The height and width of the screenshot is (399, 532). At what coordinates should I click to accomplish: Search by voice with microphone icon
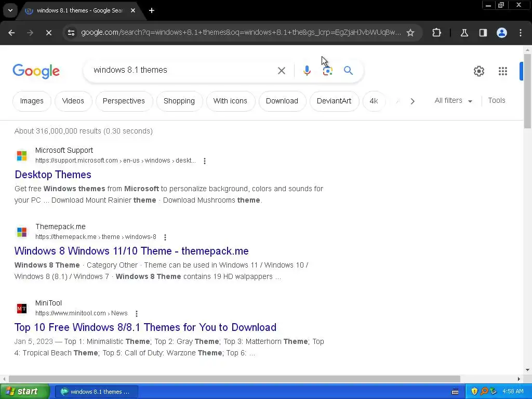tap(307, 71)
